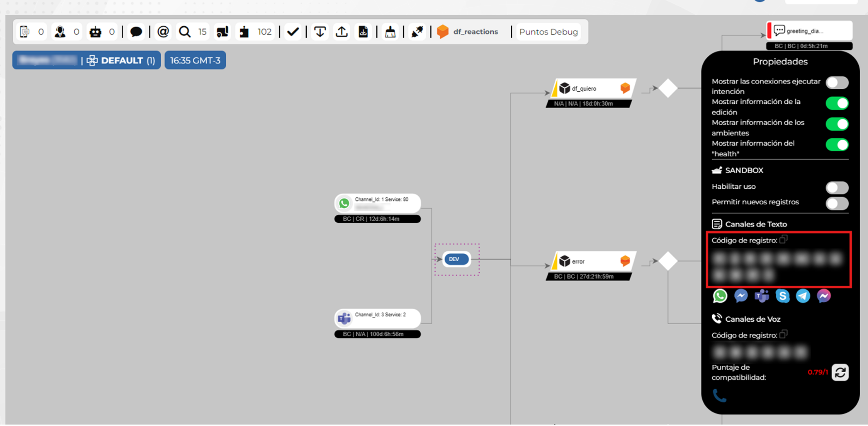Click the orange cube on df_quiero node
The image size is (868, 426).
tap(625, 88)
